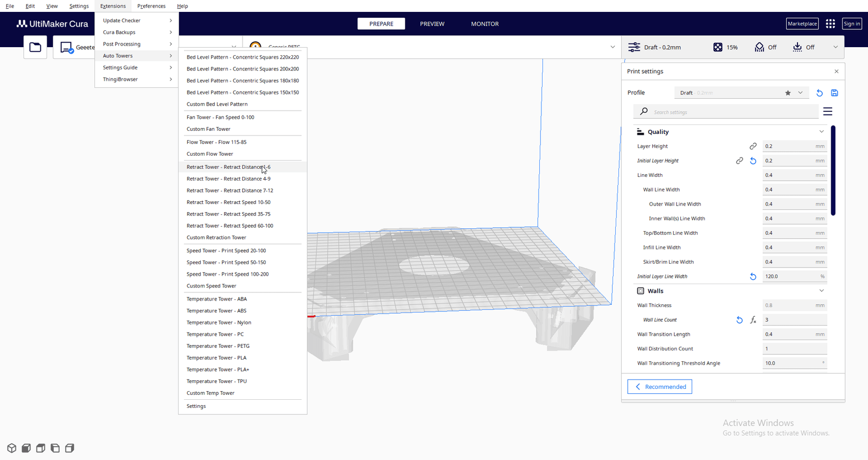Switch to the PREVIEW stage
The height and width of the screenshot is (460, 868).
432,24
